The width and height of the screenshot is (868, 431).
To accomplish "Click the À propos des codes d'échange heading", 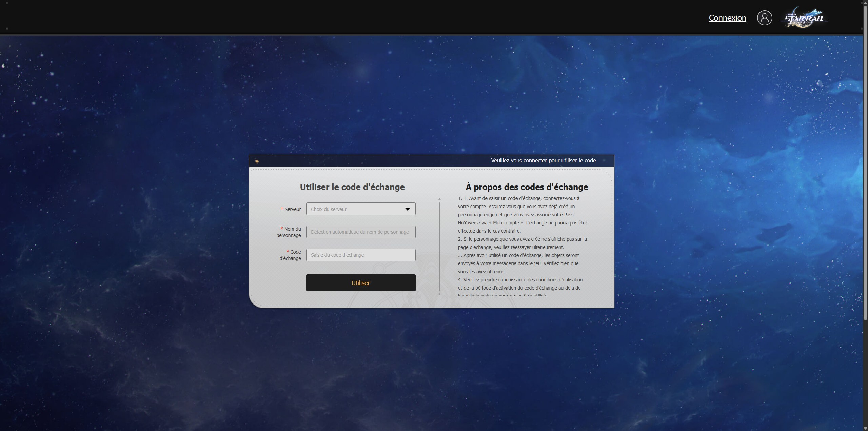I will [527, 187].
